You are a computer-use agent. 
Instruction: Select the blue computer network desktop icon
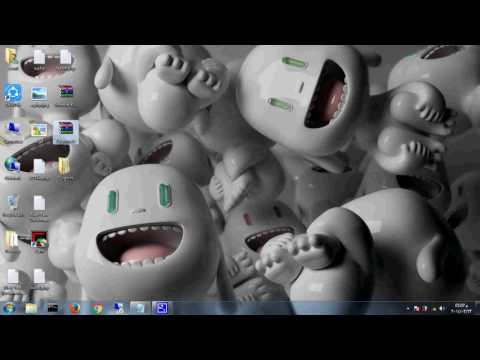point(13,129)
